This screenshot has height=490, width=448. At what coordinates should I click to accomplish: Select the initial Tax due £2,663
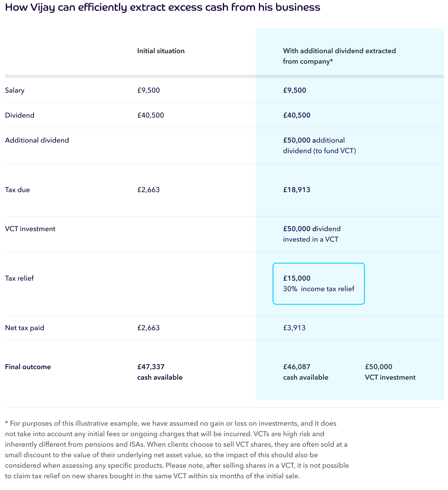[148, 190]
